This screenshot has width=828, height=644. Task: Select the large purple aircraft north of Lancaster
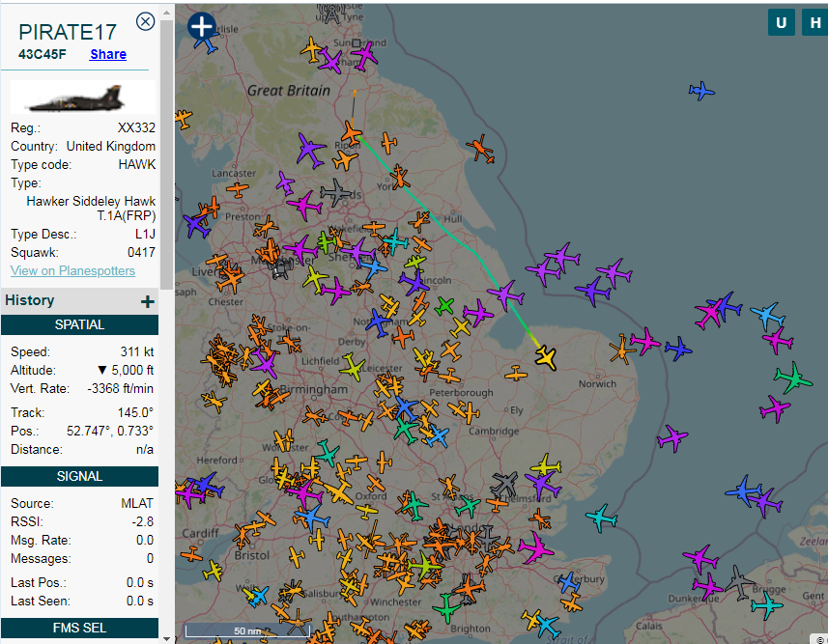click(310, 151)
